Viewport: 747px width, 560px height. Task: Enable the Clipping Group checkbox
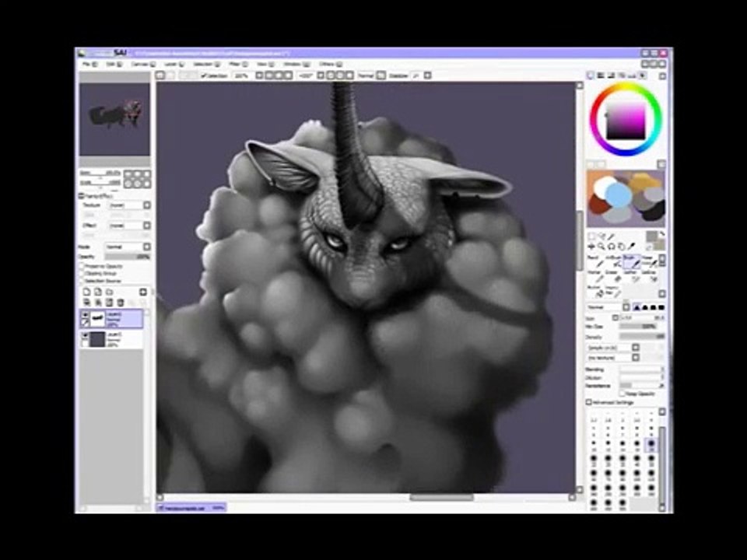pyautogui.click(x=82, y=274)
